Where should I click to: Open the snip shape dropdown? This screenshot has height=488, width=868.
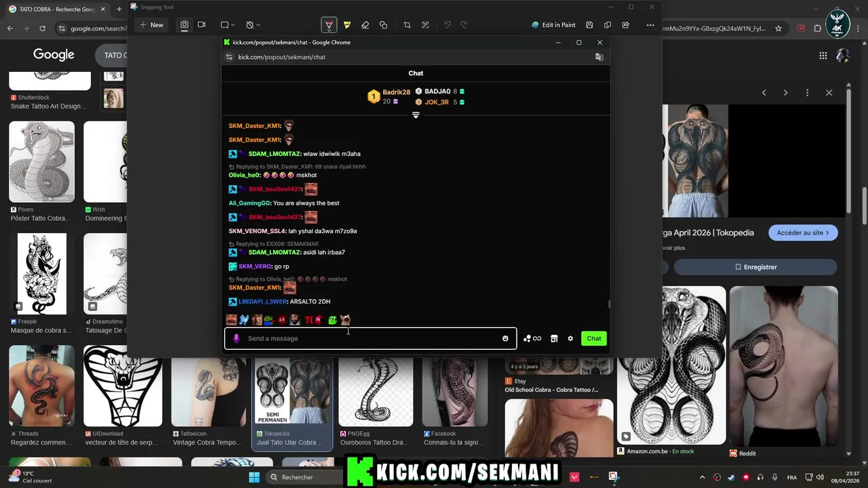click(228, 25)
